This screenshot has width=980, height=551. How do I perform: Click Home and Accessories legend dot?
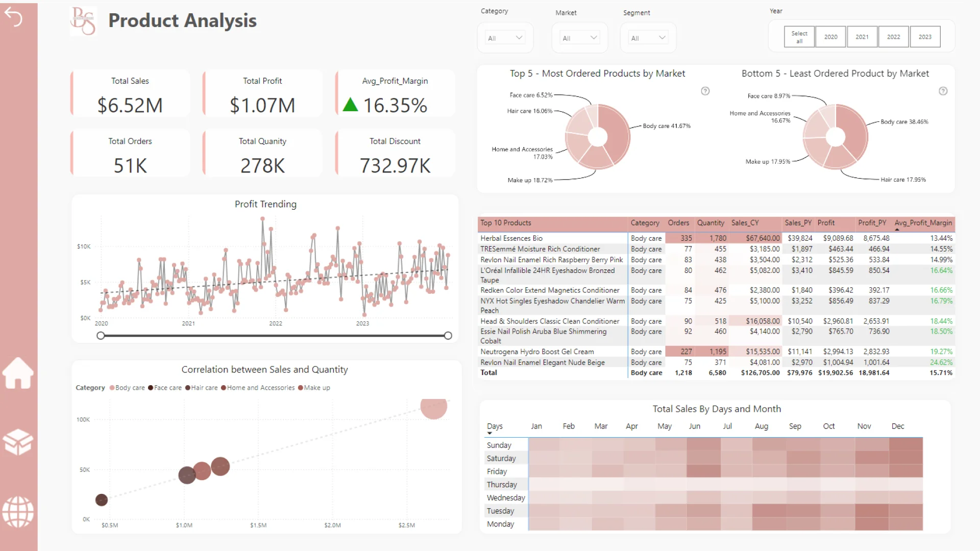tap(224, 388)
